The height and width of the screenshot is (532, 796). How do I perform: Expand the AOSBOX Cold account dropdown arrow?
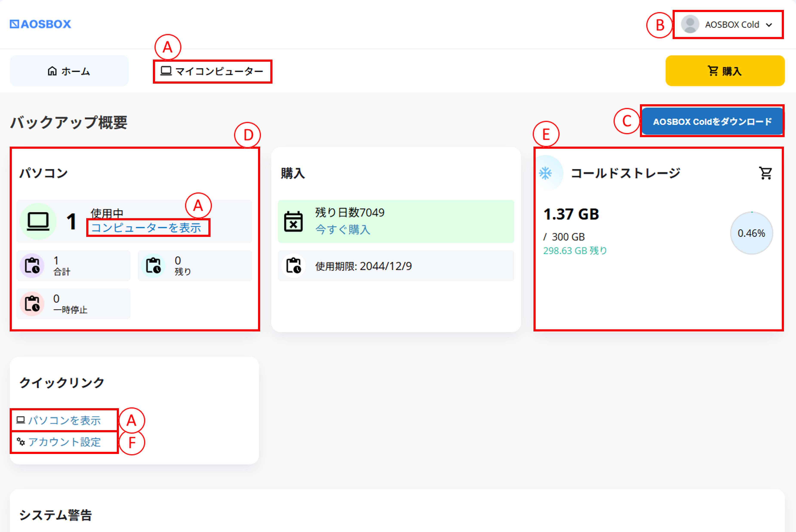[769, 25]
